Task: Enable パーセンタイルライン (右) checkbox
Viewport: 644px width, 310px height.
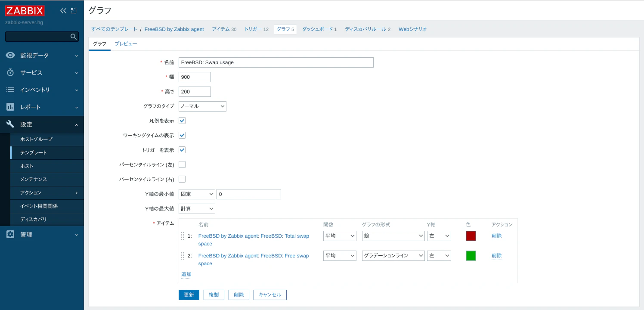Action: pos(182,179)
